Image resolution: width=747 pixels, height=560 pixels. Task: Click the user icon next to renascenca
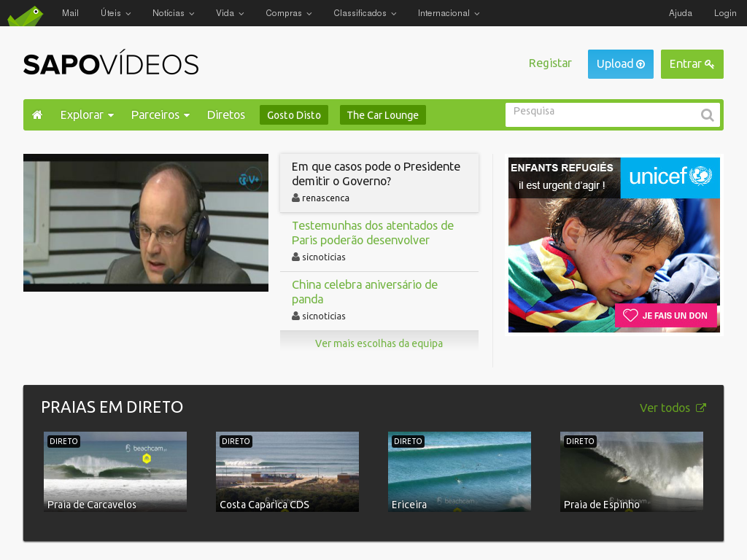pos(295,198)
